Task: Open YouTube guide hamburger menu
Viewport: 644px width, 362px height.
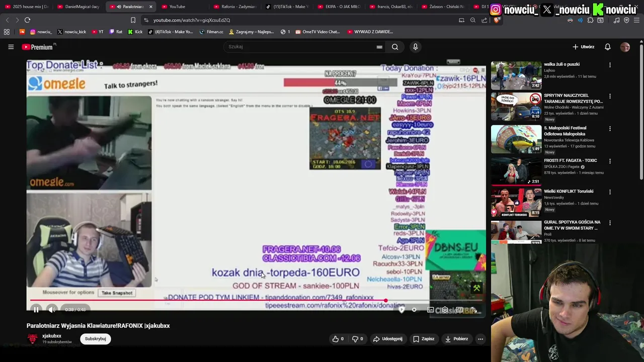Action: 11,47
